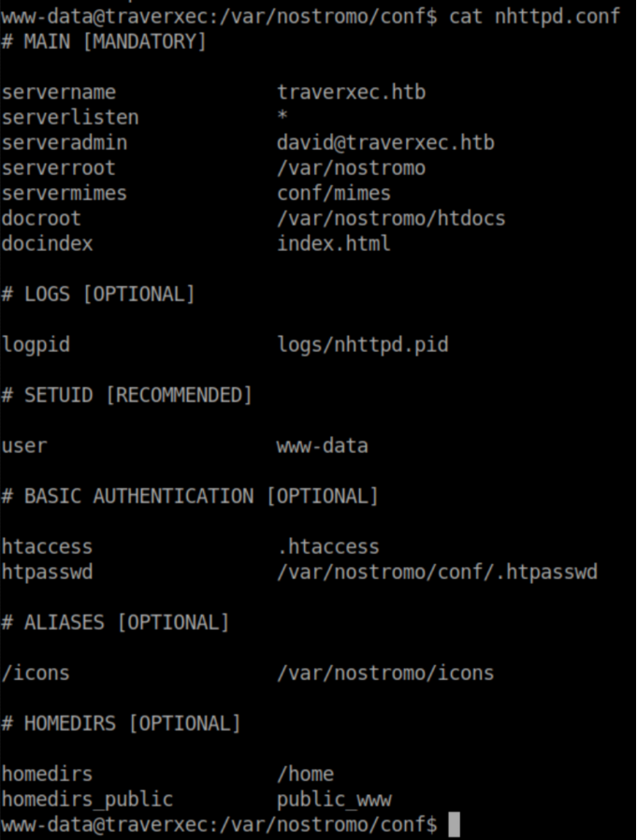
Task: Click the 'homedirs_public' setting name
Action: point(87,799)
